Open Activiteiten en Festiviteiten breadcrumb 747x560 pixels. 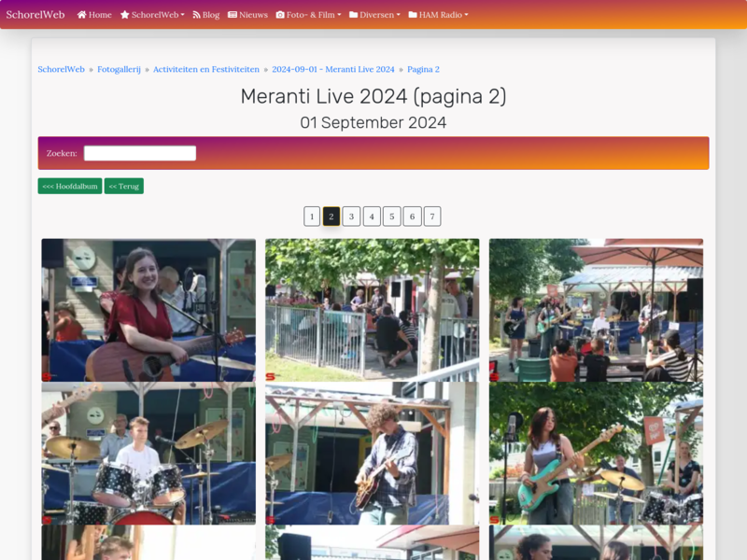pyautogui.click(x=206, y=69)
